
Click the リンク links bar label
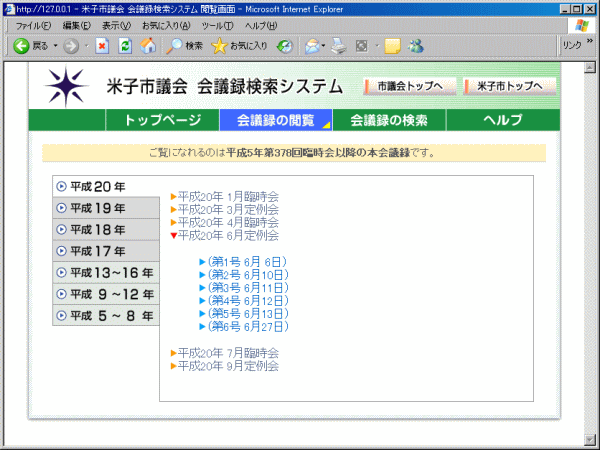pos(572,45)
